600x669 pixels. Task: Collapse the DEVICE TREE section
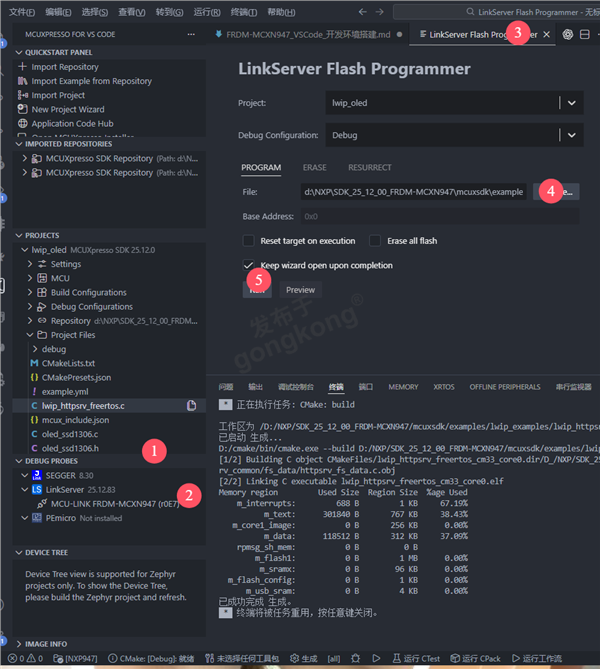pos(19,552)
